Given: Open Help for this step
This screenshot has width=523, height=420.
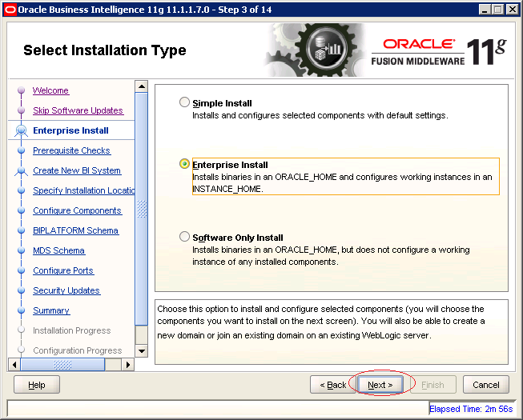Looking at the screenshot, I should [x=37, y=385].
